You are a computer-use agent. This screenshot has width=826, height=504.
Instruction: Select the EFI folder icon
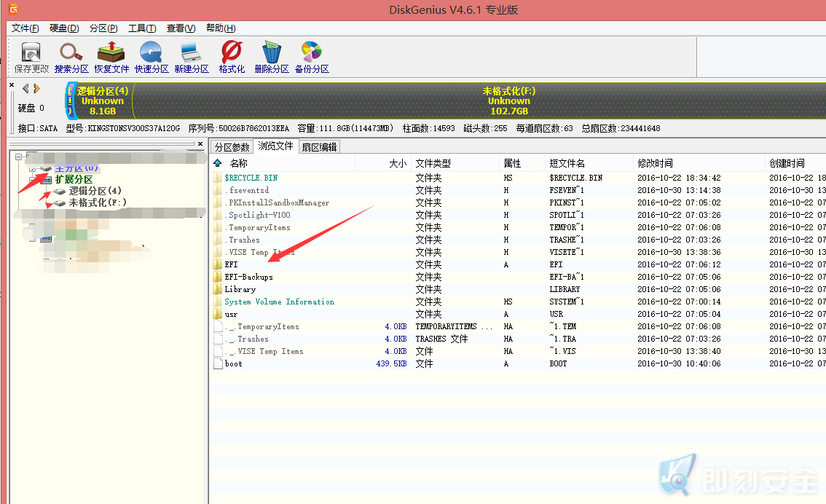(218, 264)
